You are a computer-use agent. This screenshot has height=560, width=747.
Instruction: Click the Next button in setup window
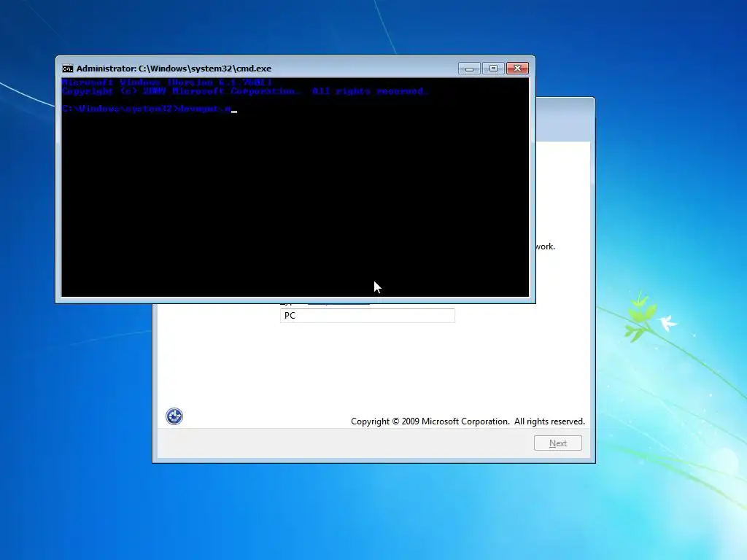558,443
